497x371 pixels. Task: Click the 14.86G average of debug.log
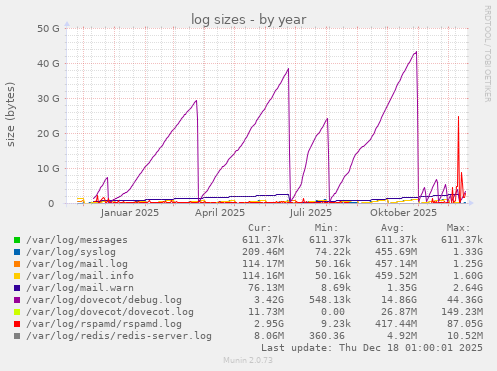point(399,300)
